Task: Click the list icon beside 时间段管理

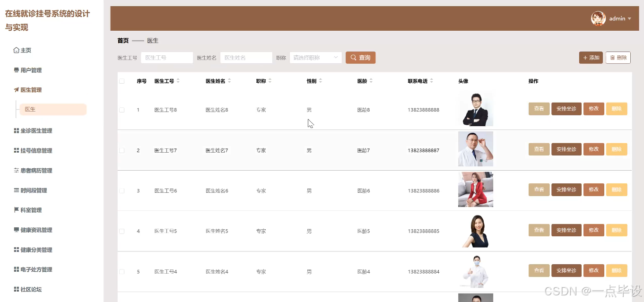Action: [x=17, y=190]
